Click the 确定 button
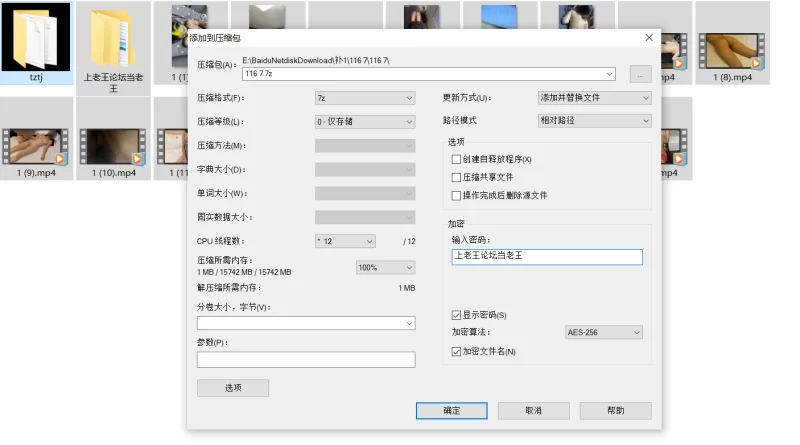 tap(451, 411)
